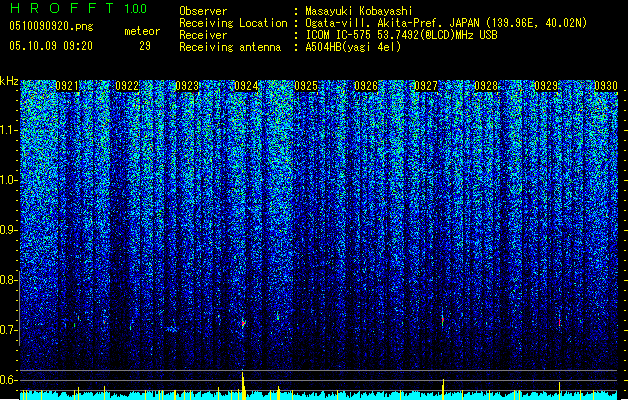Click the antenna value A504HB(yagi 4el)
629x400 pixels.
coord(353,47)
